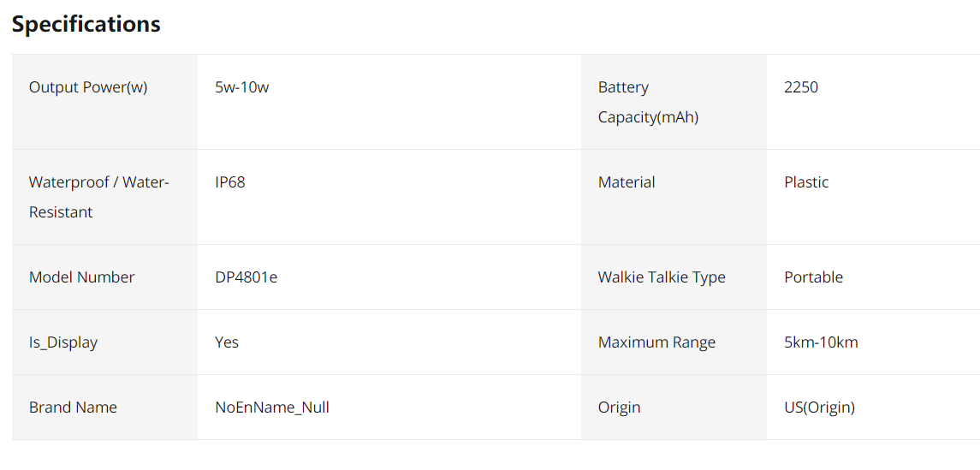Select the Walkie Talkie Type label
Screen dimensions: 980x470
point(662,277)
